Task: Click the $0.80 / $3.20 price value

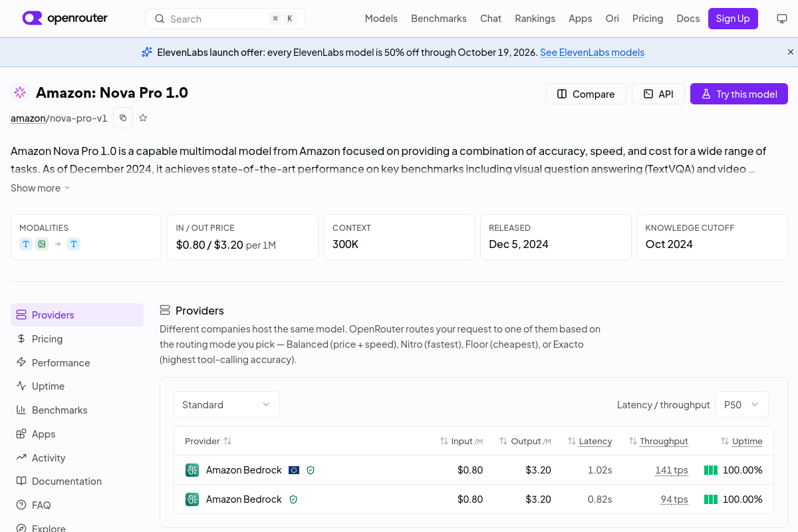Action: 209,245
